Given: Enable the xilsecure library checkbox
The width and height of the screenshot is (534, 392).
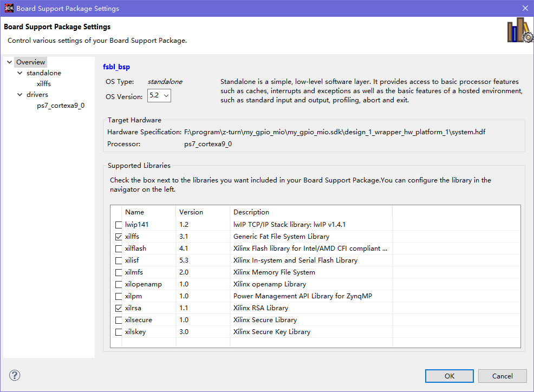Looking at the screenshot, I should [x=119, y=320].
